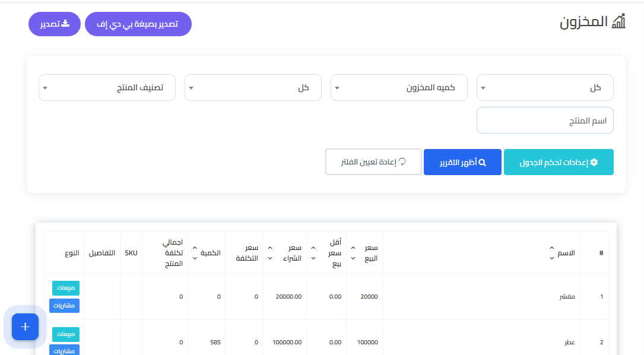The width and height of the screenshot is (644, 355).
Task: Sort by سعر الشراء column arrows
Action: (271, 253)
